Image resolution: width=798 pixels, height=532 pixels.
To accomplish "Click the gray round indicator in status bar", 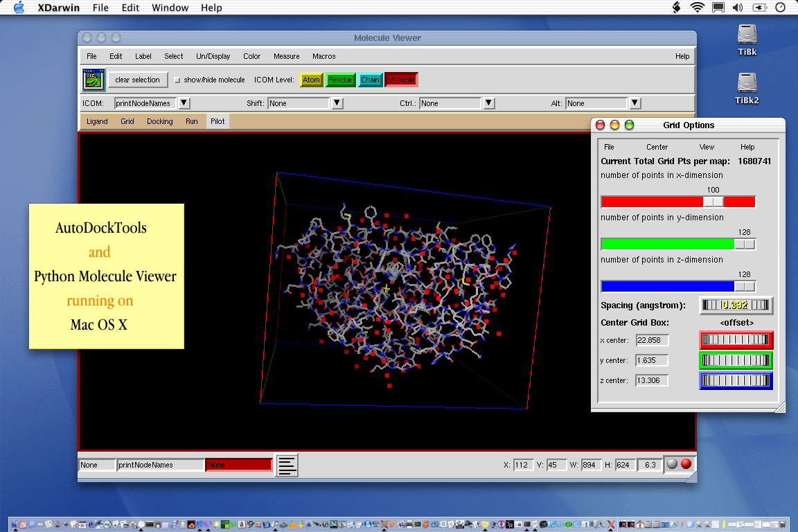I will [x=673, y=464].
